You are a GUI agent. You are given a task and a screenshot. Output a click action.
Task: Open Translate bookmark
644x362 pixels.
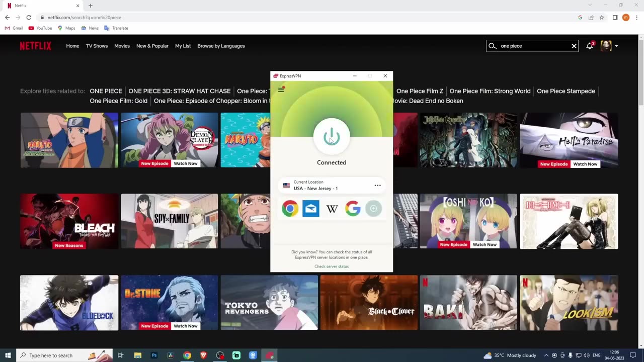[x=116, y=28]
